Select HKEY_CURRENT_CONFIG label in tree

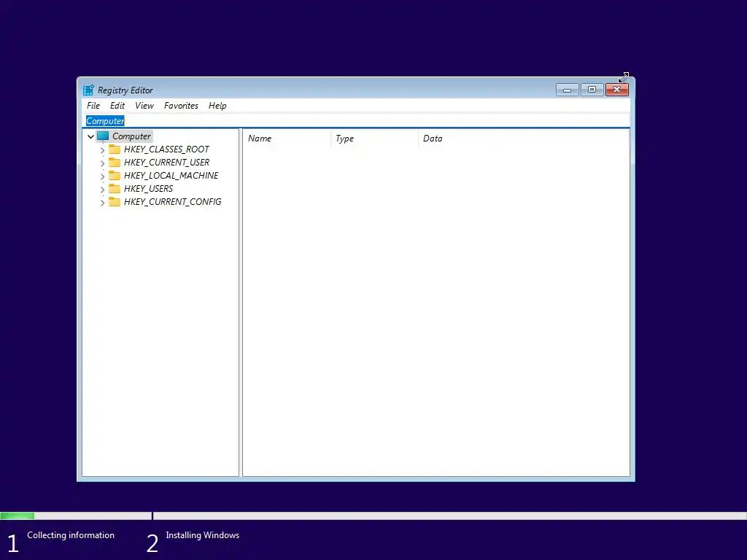coord(172,202)
